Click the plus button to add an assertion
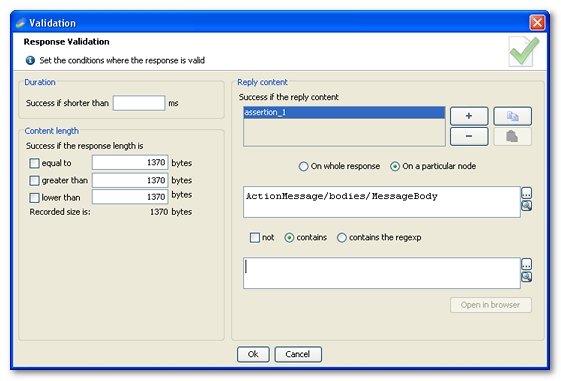This screenshot has height=381, width=561. (x=469, y=116)
